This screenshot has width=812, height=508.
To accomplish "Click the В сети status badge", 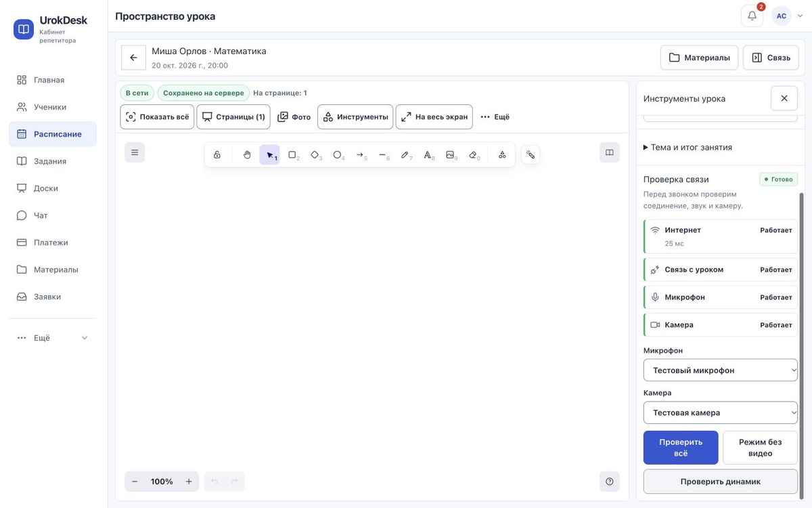I will (x=137, y=93).
